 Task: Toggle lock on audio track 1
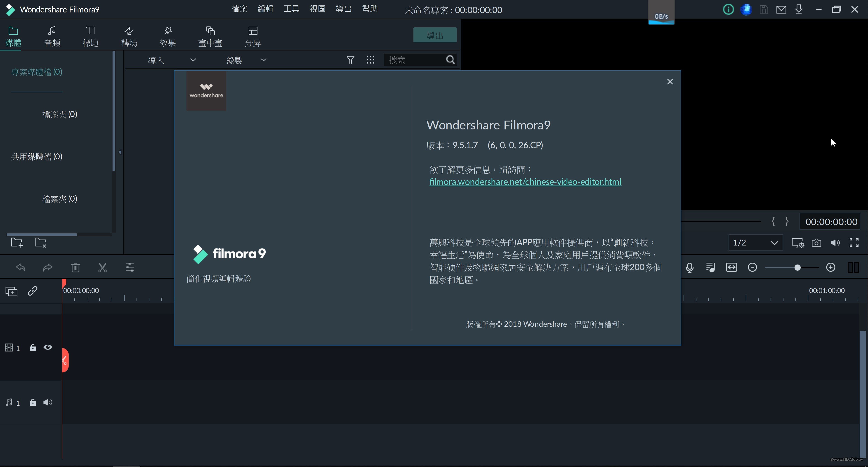(x=33, y=402)
